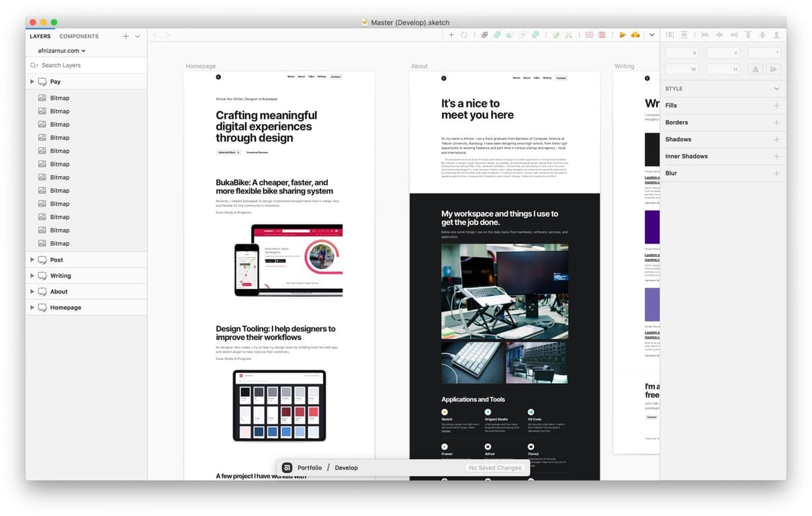Screen dimensions: 812x516
Task: Open the afnizarnur.com page dropdown
Action: tap(59, 50)
